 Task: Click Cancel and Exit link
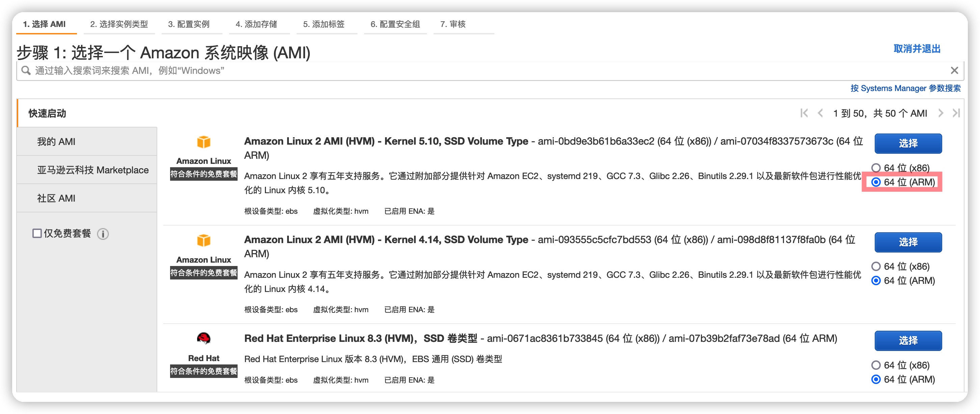[x=917, y=49]
